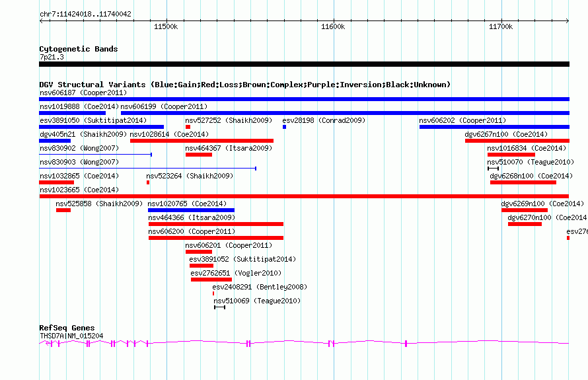Click the nsv1020765 (Coe2014) label
The height and width of the screenshot is (380, 588).
pos(187,204)
